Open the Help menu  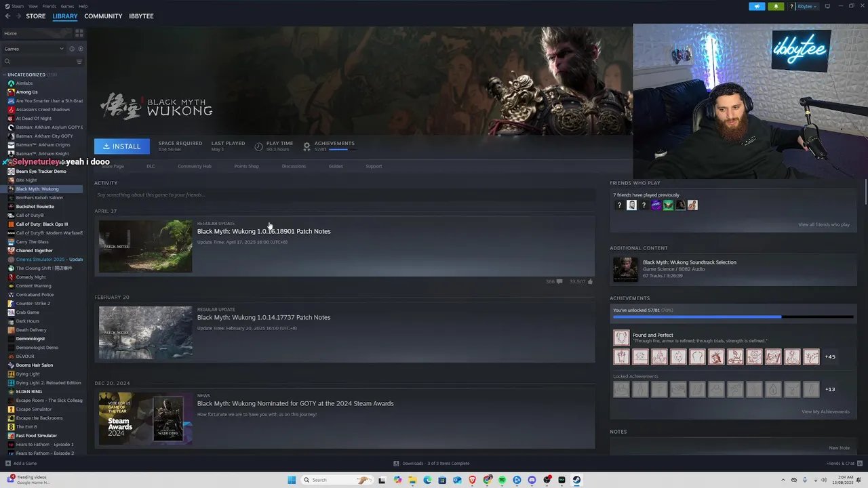tap(83, 6)
